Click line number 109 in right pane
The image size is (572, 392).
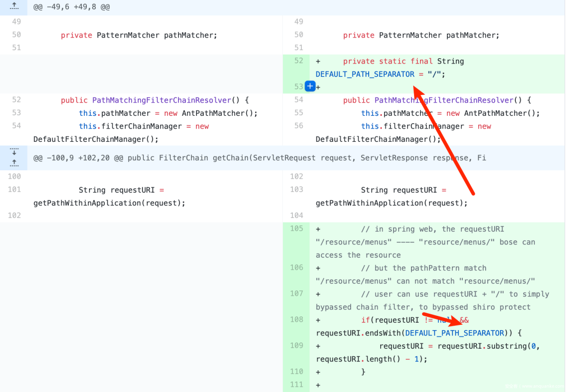point(297,346)
